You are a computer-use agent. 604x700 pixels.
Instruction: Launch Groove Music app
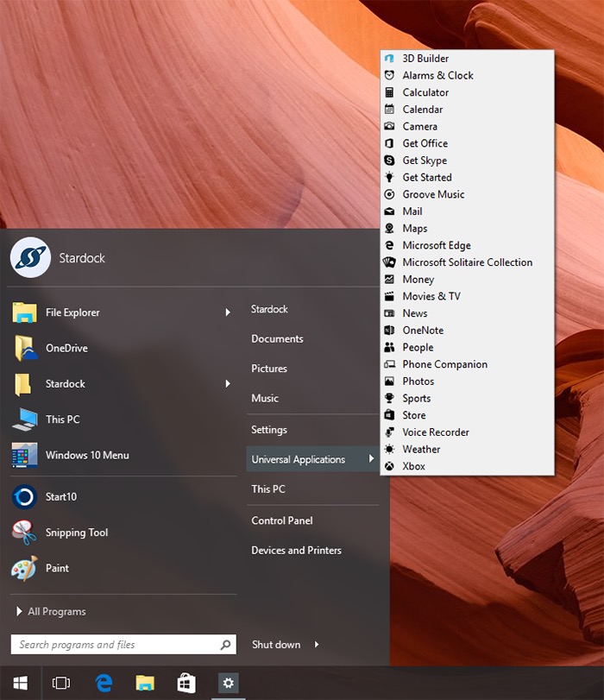[x=433, y=194]
